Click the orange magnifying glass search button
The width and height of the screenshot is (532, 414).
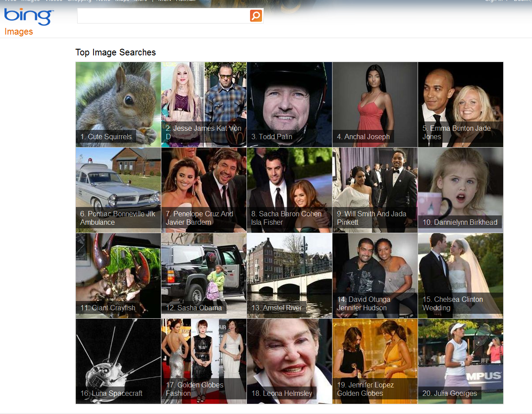pyautogui.click(x=256, y=16)
